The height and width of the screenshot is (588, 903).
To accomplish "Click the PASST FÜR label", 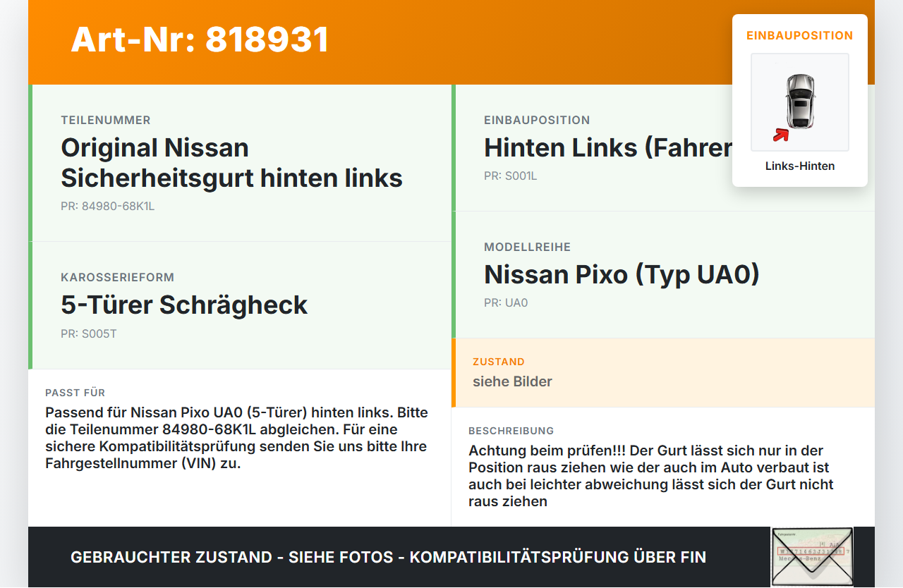I will pos(75,393).
